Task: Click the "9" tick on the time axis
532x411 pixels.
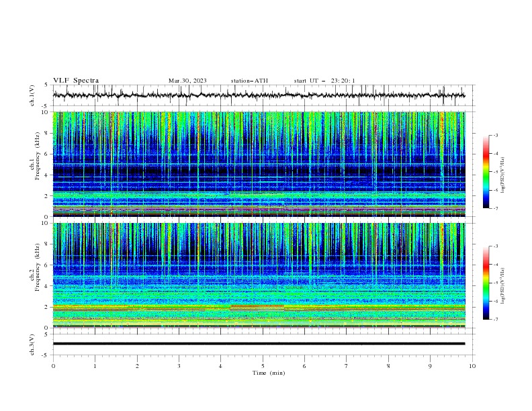Action: (430, 366)
